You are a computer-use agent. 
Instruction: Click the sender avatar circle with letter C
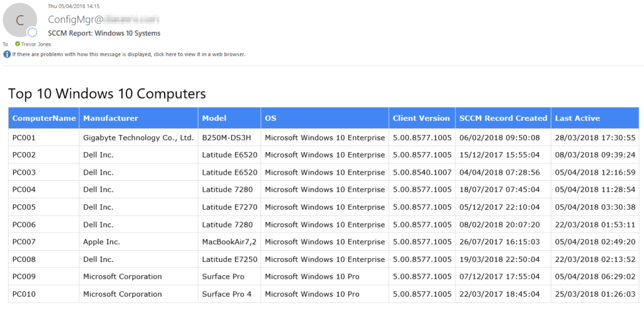point(19,20)
